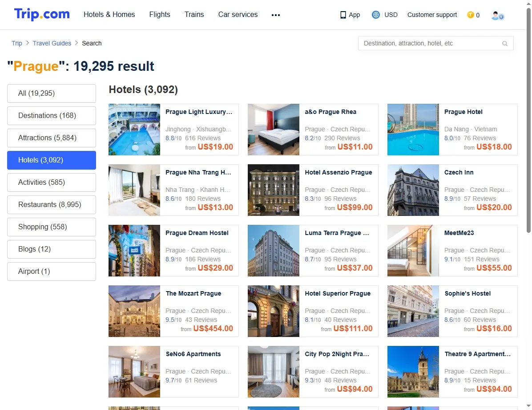Open the Trains menu

coord(194,15)
